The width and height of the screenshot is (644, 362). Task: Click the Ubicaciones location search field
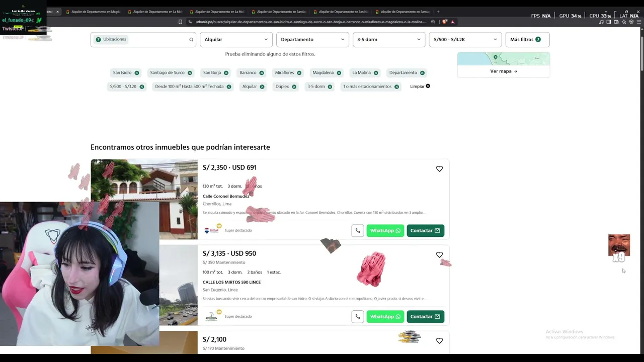pos(143,40)
